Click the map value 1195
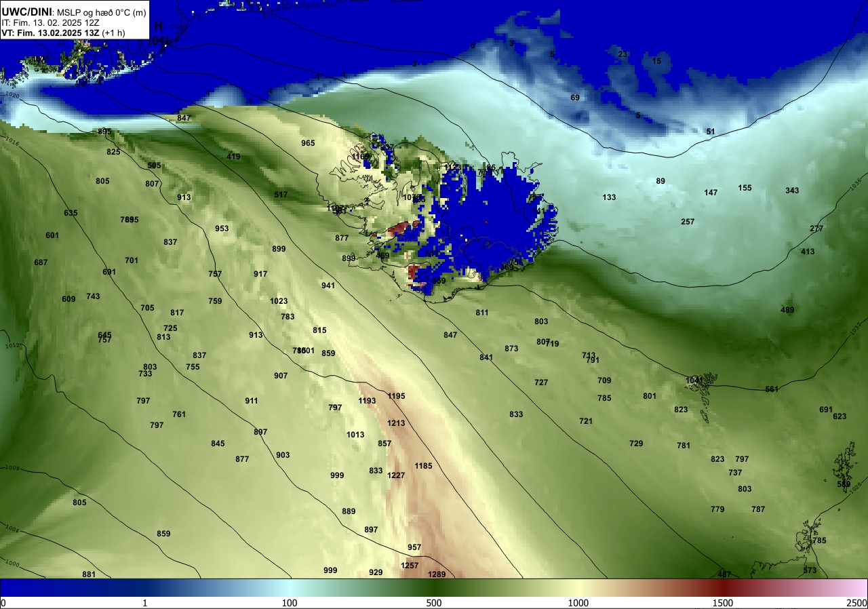The height and width of the screenshot is (609, 868). pyautogui.click(x=396, y=396)
